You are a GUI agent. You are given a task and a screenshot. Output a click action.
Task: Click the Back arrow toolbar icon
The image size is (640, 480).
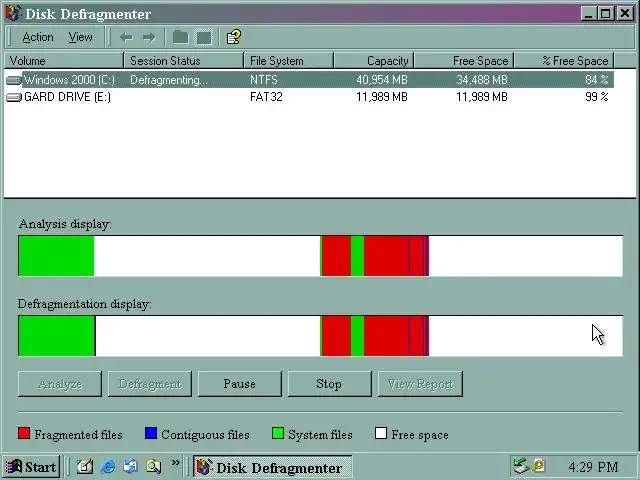[126, 38]
